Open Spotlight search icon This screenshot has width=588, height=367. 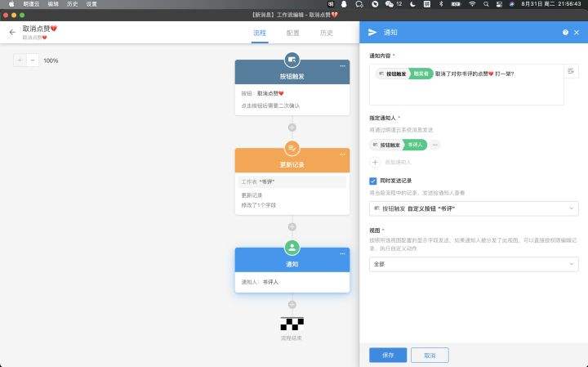coord(486,4)
